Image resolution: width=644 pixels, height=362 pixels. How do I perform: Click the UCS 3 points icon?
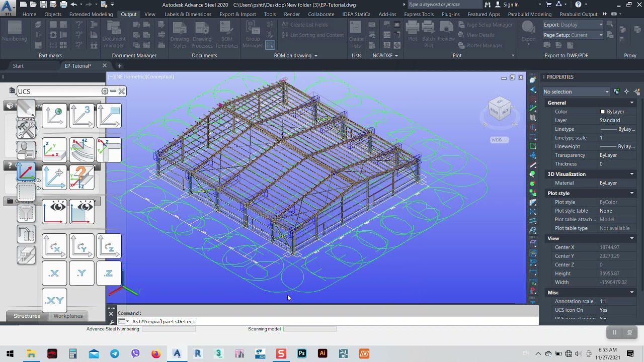coord(82,116)
